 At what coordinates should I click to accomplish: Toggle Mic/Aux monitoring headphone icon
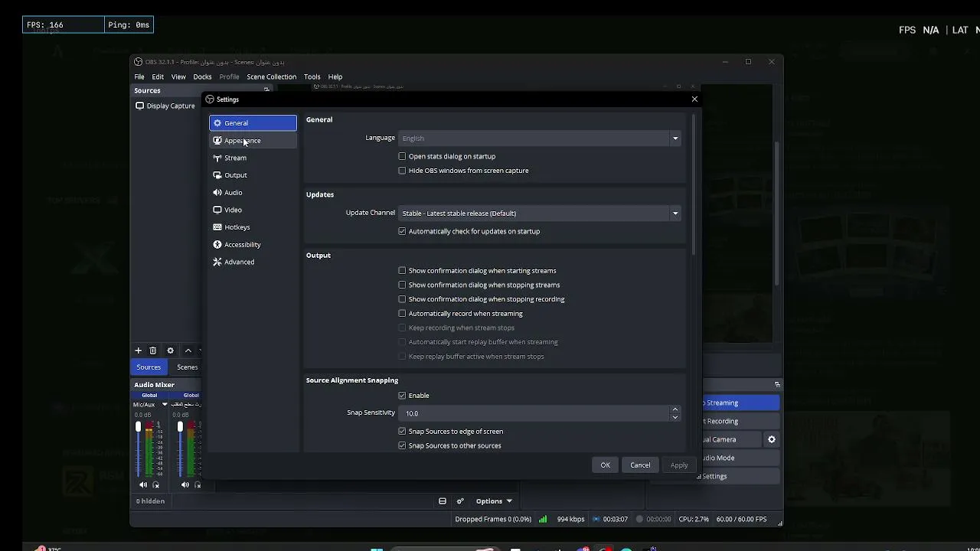(x=156, y=485)
